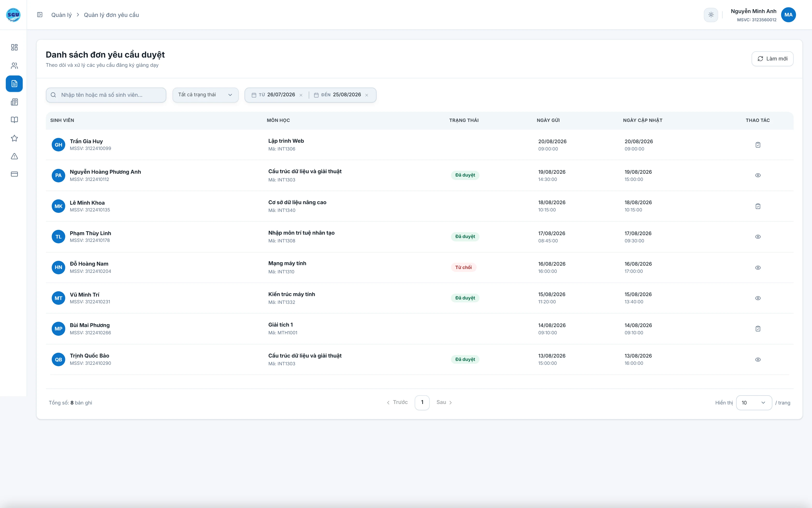
Task: View Phạm Thùy Linh's request eye icon
Action: (x=758, y=237)
